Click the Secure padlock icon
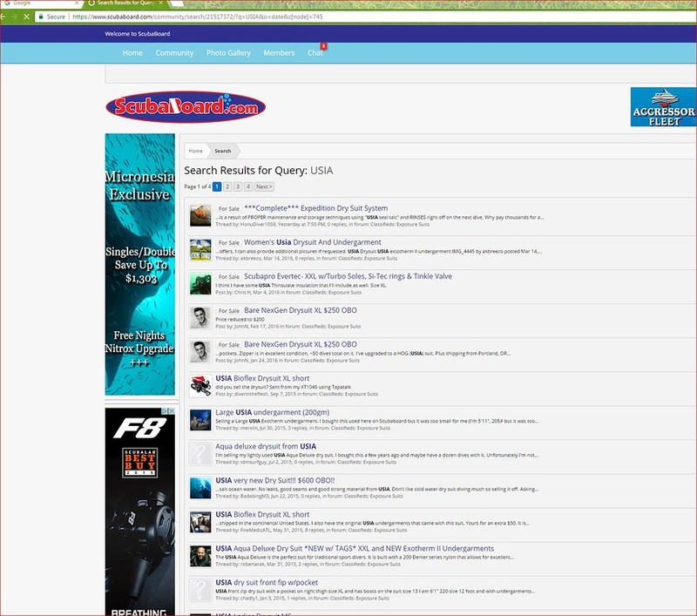The width and height of the screenshot is (697, 616). click(41, 17)
